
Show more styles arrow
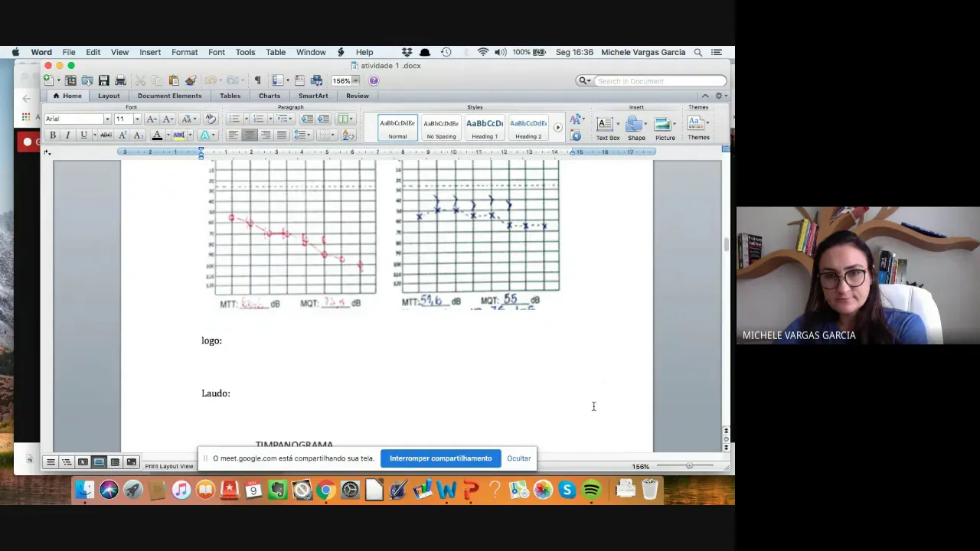(x=557, y=127)
